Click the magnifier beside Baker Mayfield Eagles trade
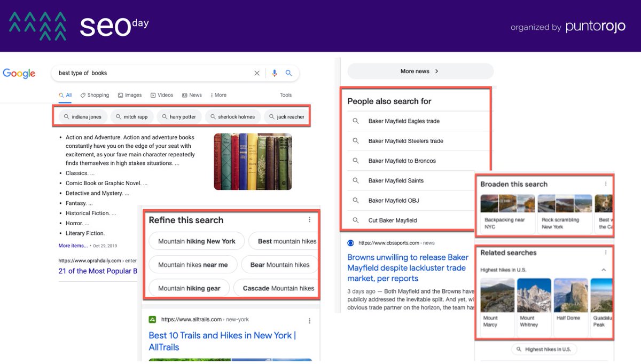 pyautogui.click(x=355, y=121)
